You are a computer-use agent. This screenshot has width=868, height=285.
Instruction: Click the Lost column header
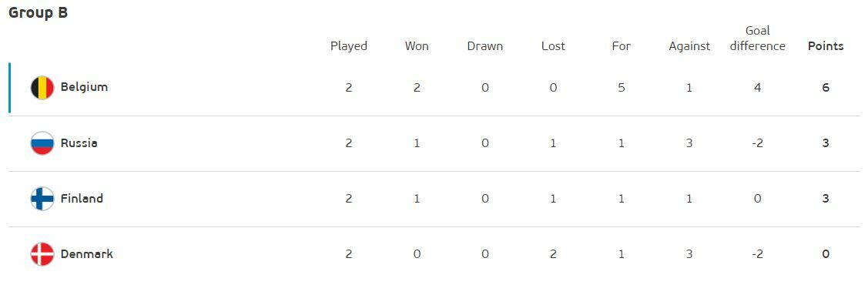(x=553, y=46)
